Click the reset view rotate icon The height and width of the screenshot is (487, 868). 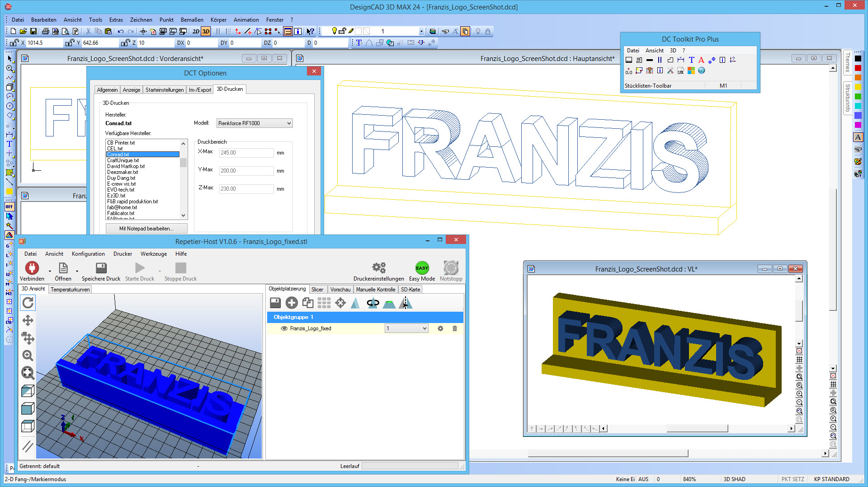point(28,303)
